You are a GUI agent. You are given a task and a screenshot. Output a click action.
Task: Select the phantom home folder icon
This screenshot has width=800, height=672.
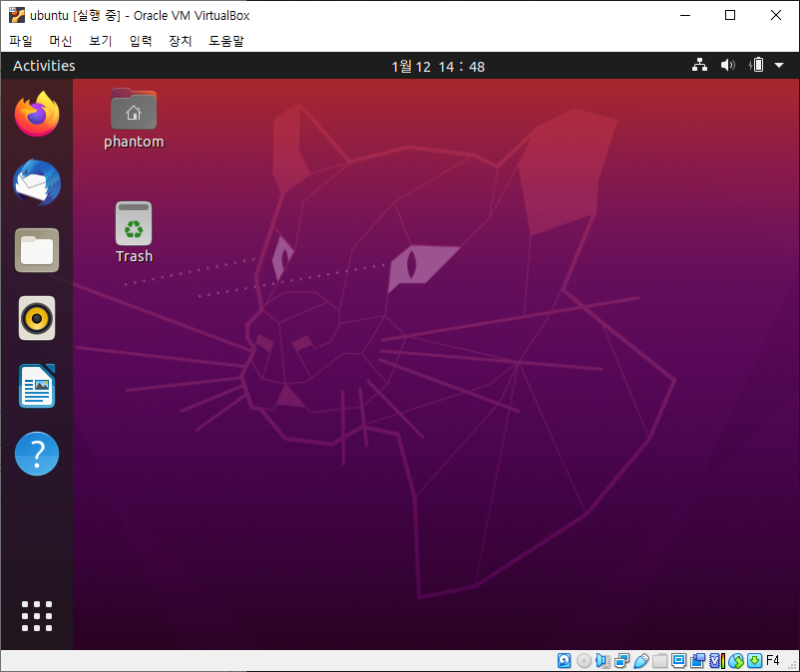coord(134,119)
